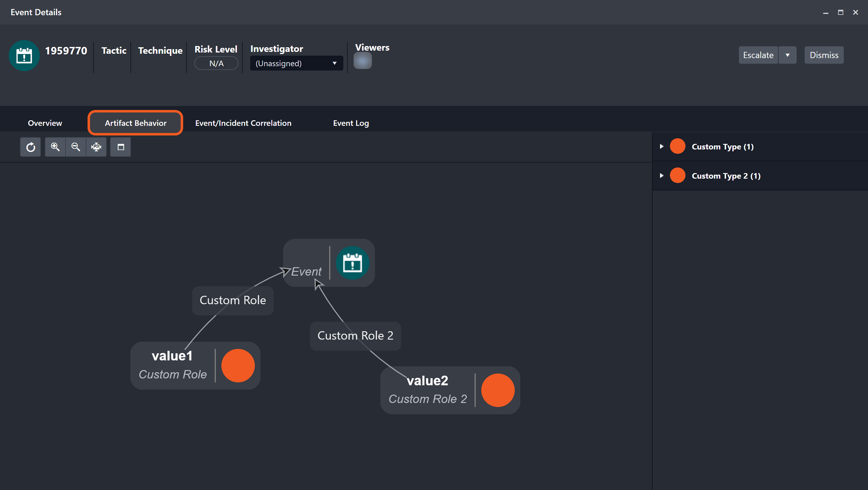Click the maximize graph view icon
The height and width of the screenshot is (490, 868).
pyautogui.click(x=121, y=147)
